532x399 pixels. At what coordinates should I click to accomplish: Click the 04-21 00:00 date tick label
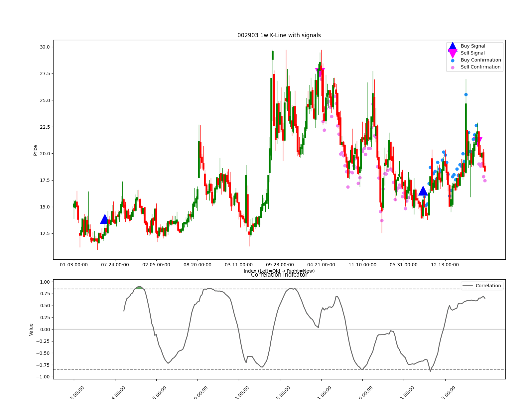(321, 265)
